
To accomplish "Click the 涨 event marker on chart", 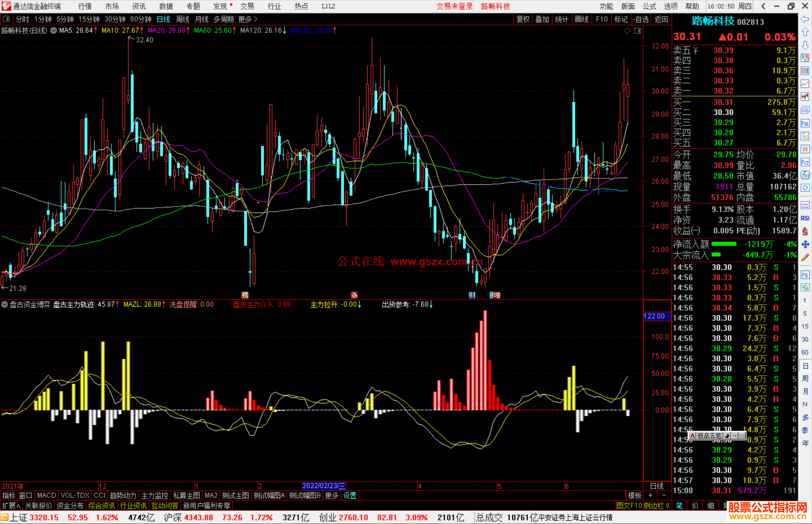I will (x=354, y=295).
